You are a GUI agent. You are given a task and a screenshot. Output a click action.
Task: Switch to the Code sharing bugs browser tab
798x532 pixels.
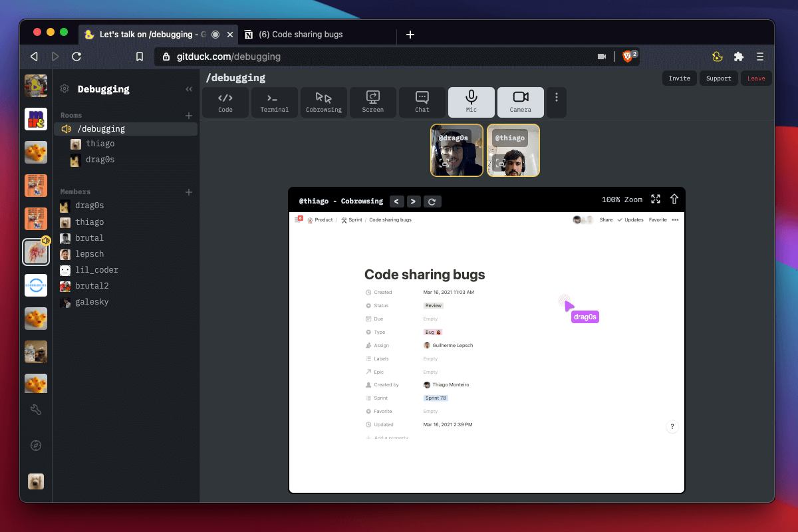[317, 35]
